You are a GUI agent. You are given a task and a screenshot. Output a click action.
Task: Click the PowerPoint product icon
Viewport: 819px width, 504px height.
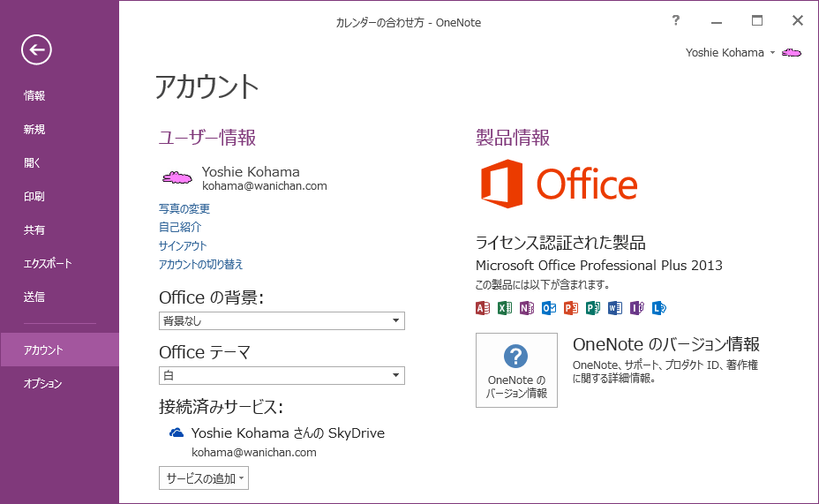pos(571,308)
